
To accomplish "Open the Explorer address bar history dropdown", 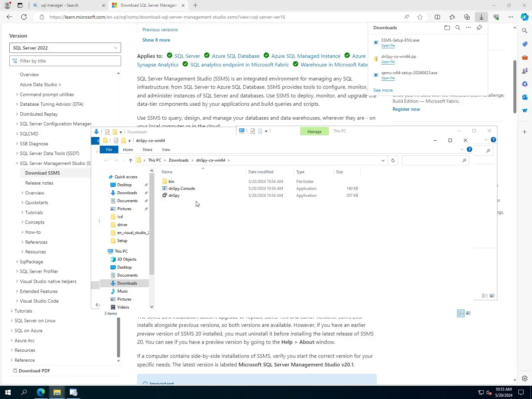I will 383,160.
